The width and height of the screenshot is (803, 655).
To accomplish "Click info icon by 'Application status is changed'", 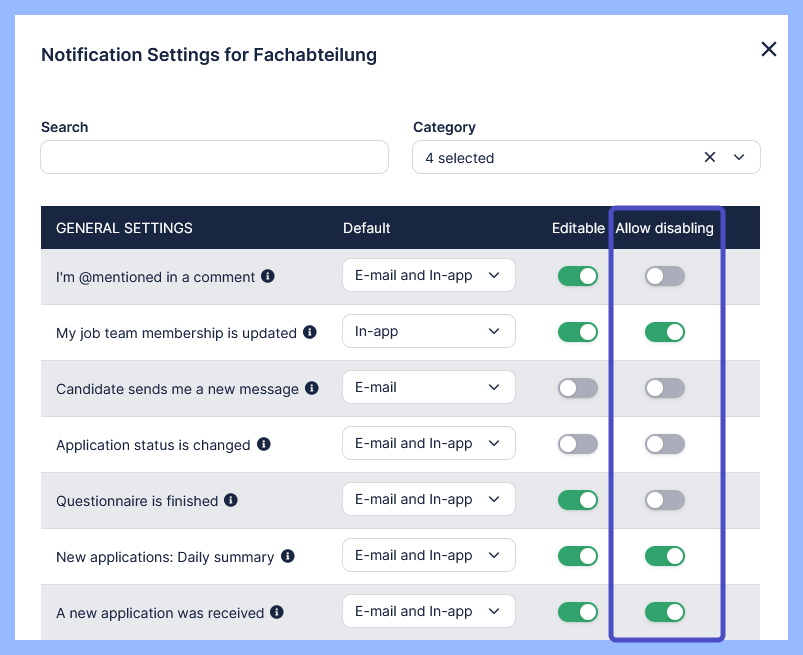I will pos(264,444).
